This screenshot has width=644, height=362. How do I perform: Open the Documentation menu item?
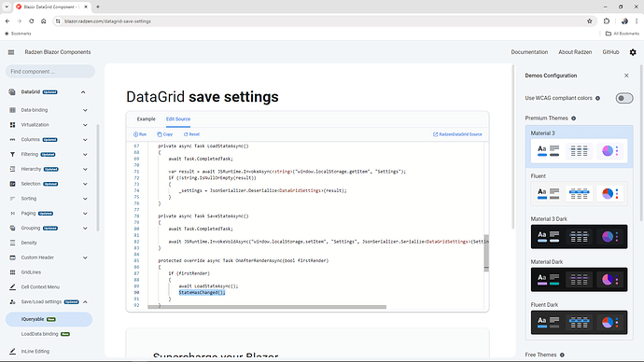(529, 52)
